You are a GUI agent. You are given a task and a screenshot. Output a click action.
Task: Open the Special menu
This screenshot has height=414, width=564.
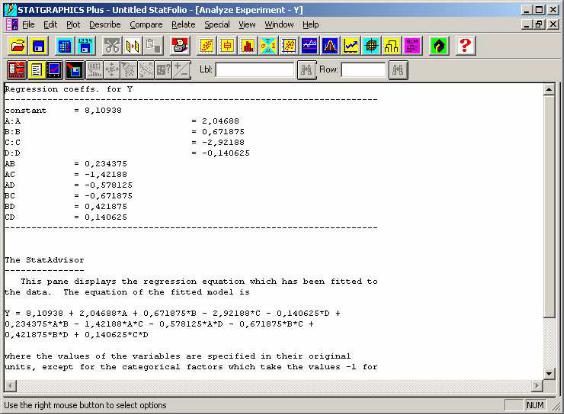pyautogui.click(x=217, y=24)
